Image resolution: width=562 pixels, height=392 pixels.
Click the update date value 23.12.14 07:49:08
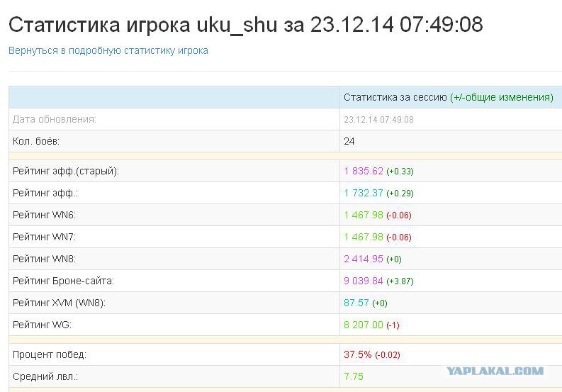point(378,120)
